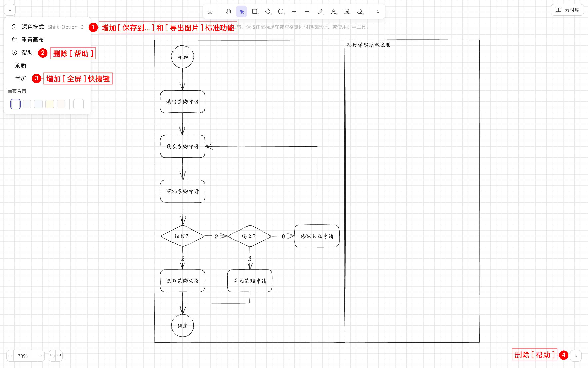Select the Eraser tool
The height and width of the screenshot is (368, 588).
pos(359,11)
